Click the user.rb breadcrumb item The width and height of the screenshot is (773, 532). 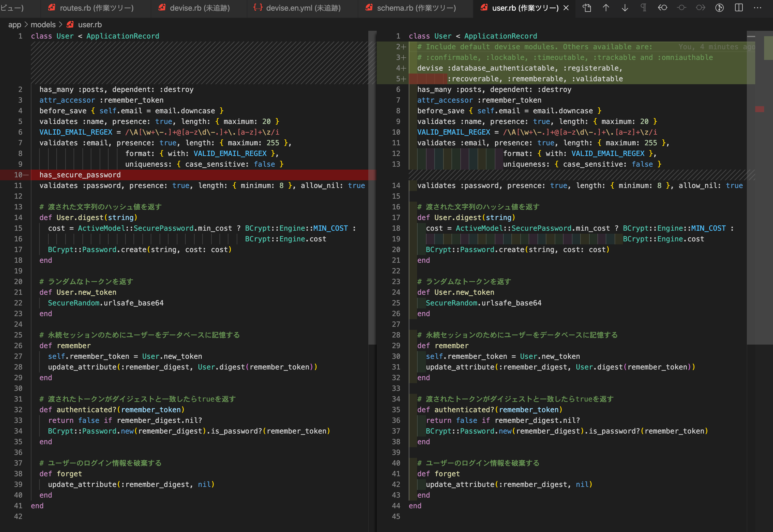(x=90, y=25)
